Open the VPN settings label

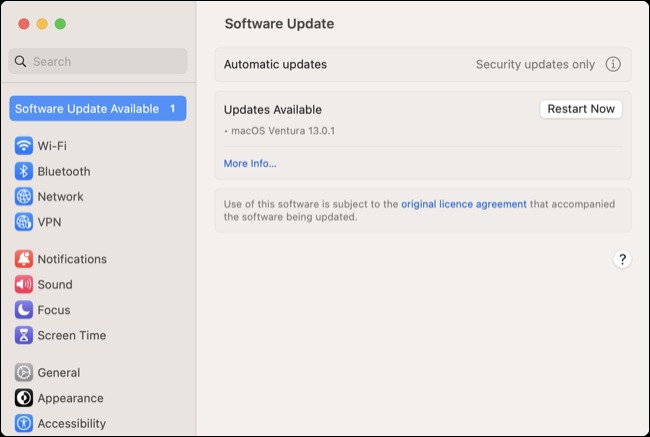pyautogui.click(x=49, y=222)
